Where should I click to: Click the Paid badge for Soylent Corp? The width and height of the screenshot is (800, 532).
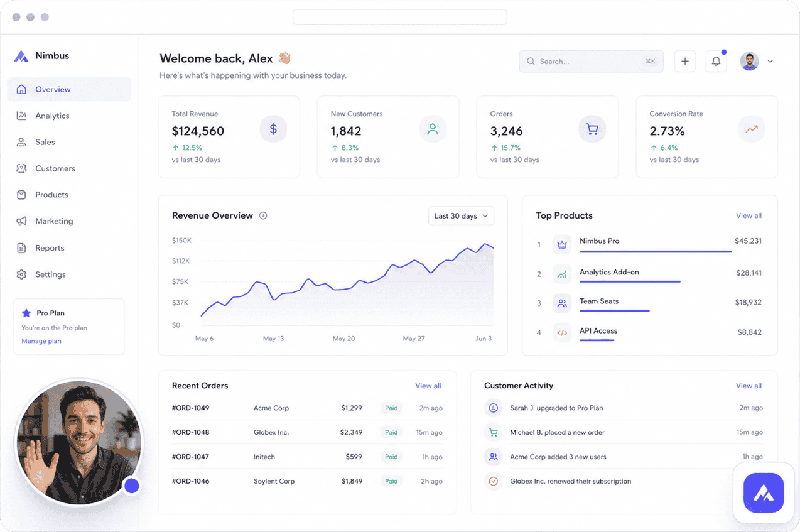coord(391,481)
